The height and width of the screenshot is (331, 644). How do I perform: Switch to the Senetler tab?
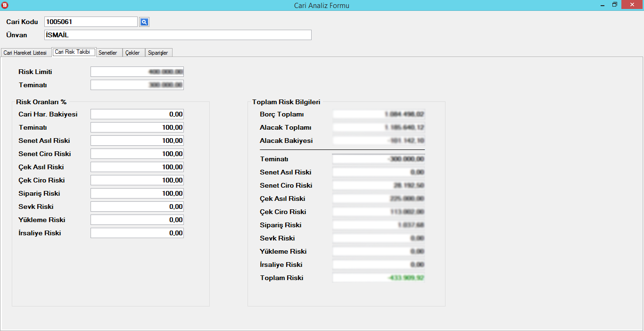point(107,53)
